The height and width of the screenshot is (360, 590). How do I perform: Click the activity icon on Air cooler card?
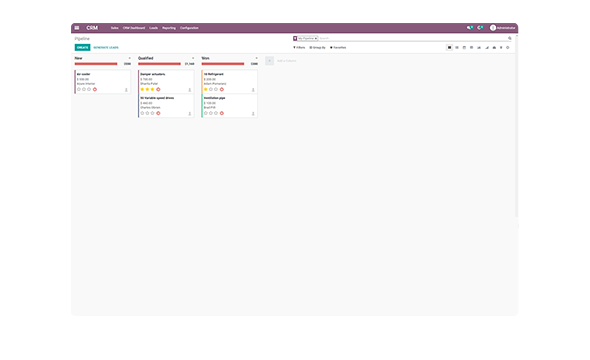pos(95,90)
